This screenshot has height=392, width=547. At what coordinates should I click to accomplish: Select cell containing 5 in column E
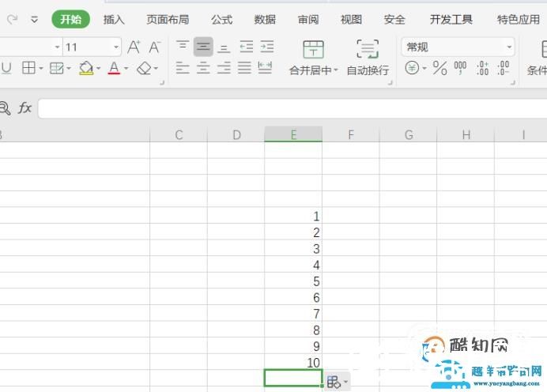293,281
